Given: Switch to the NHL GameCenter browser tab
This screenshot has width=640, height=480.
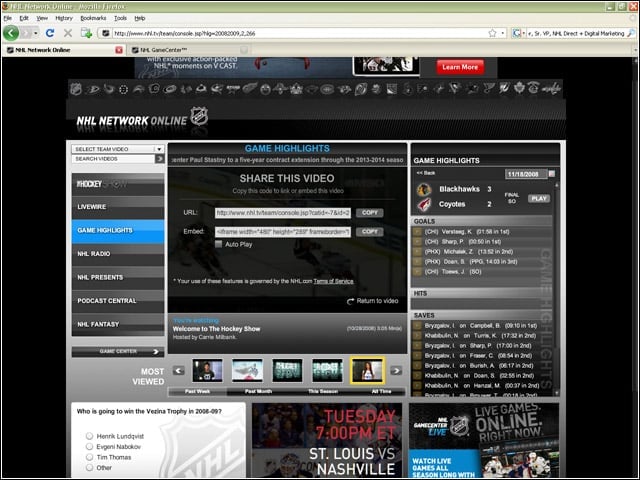Looking at the screenshot, I should (x=188, y=50).
